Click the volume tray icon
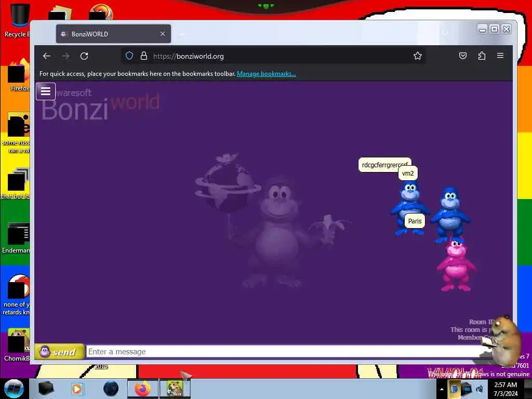The height and width of the screenshot is (399, 532). (480, 389)
